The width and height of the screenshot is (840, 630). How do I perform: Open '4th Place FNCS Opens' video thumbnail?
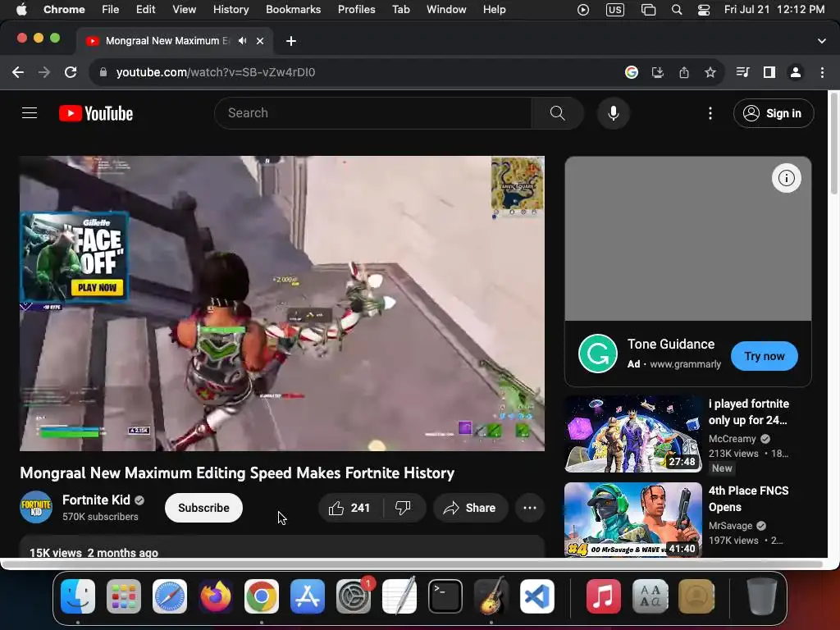[633, 519]
